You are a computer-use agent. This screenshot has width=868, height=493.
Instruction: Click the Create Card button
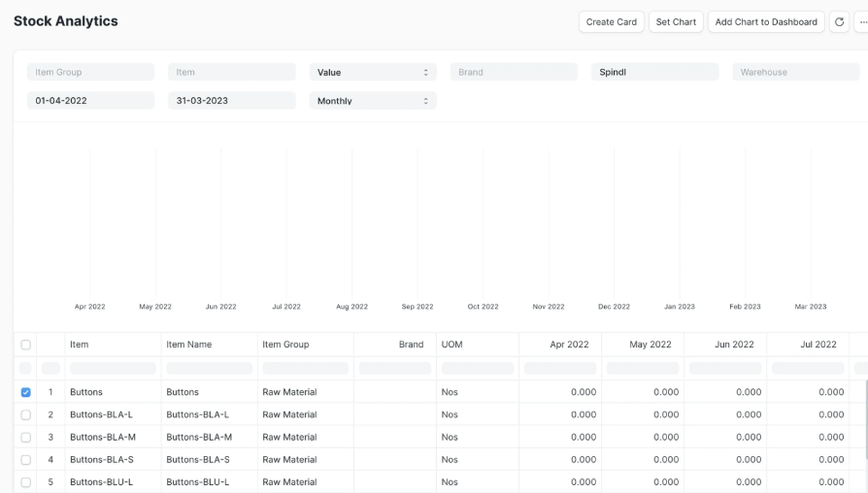(x=611, y=22)
